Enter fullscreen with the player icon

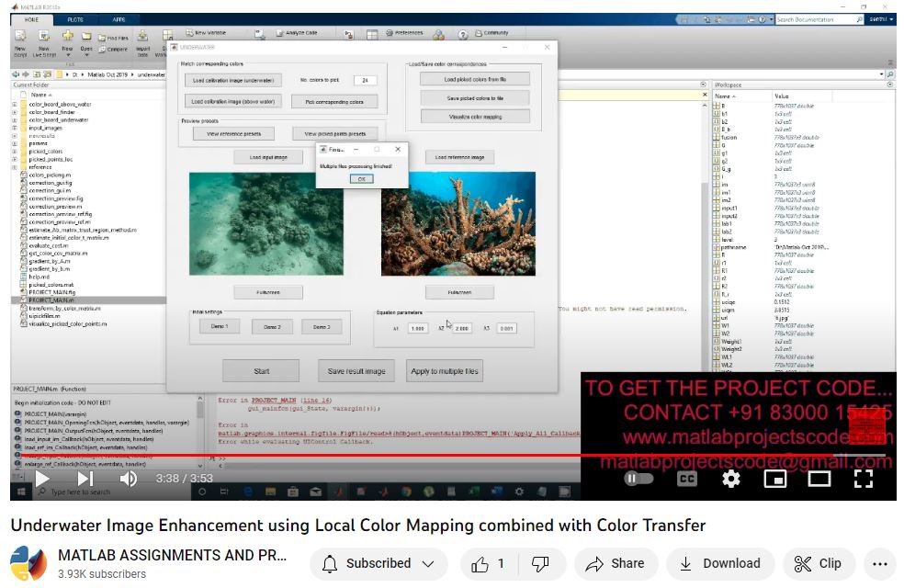click(x=863, y=479)
